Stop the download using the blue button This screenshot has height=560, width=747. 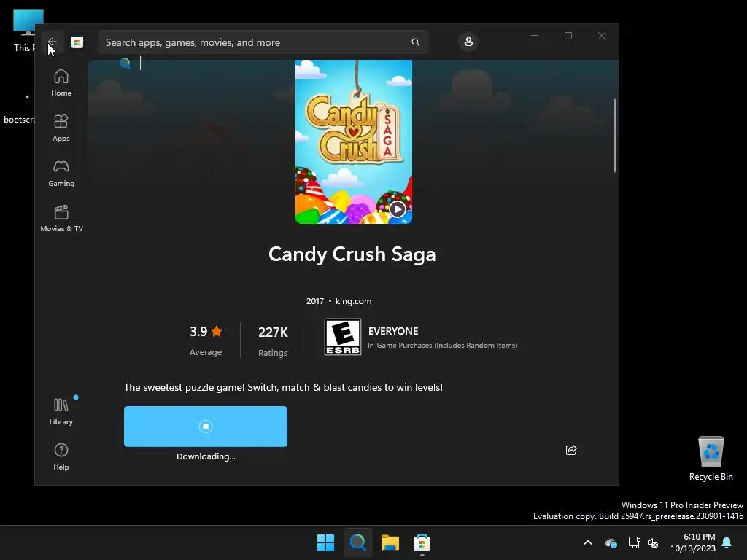click(205, 426)
